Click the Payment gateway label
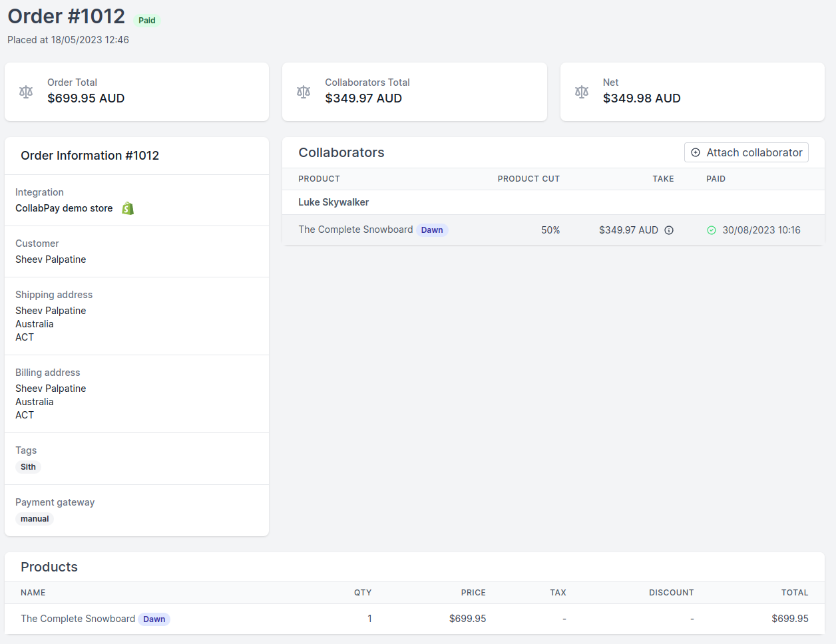The width and height of the screenshot is (836, 644). tap(55, 502)
